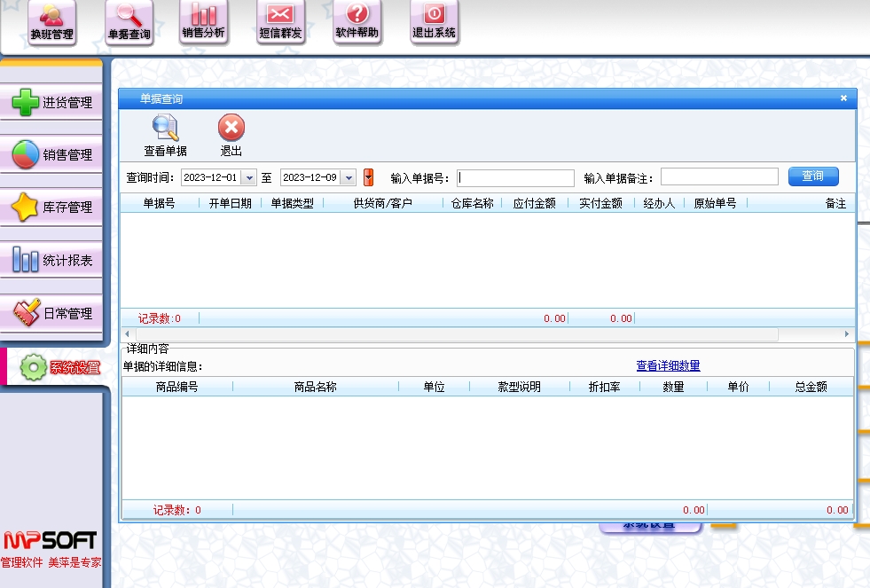This screenshot has height=588, width=870.
Task: Click the 换班管理 shift change icon
Action: click(x=51, y=22)
